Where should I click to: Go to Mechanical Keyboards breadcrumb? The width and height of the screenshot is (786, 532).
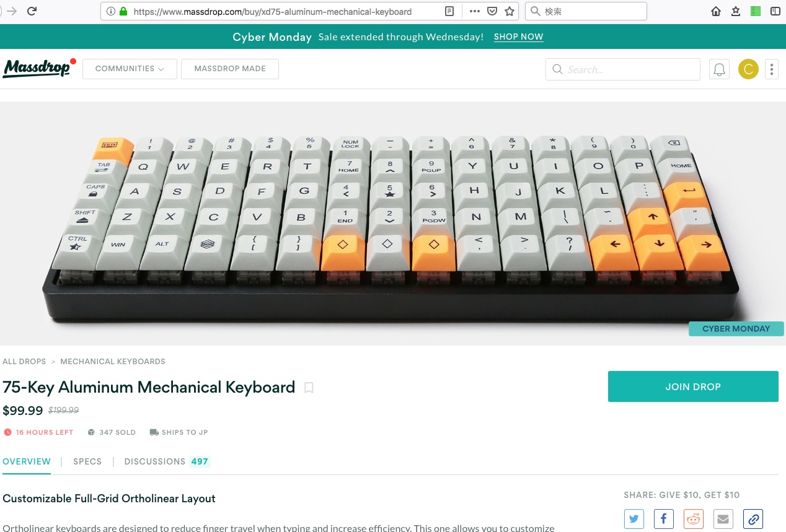113,361
